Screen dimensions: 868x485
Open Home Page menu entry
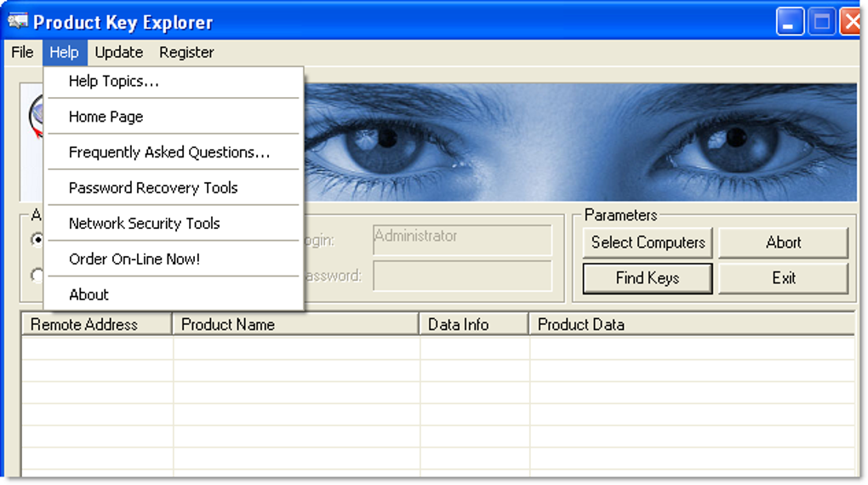(x=174, y=117)
